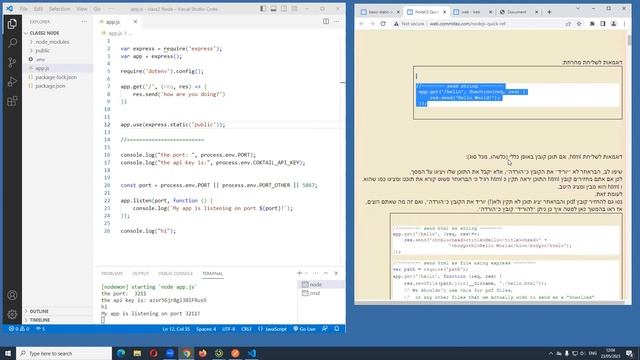Screen dimensions: 640x360
Task: Click Go Live in status bar
Action: 304,329
